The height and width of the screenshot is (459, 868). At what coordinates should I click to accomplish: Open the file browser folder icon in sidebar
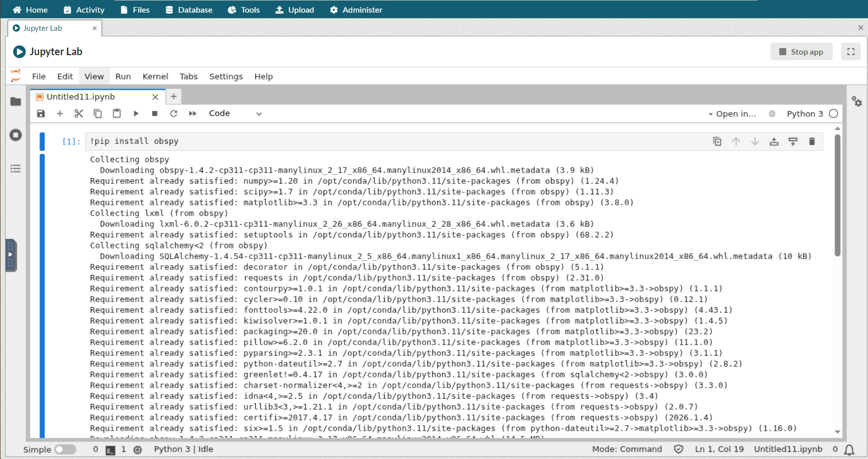tap(16, 102)
